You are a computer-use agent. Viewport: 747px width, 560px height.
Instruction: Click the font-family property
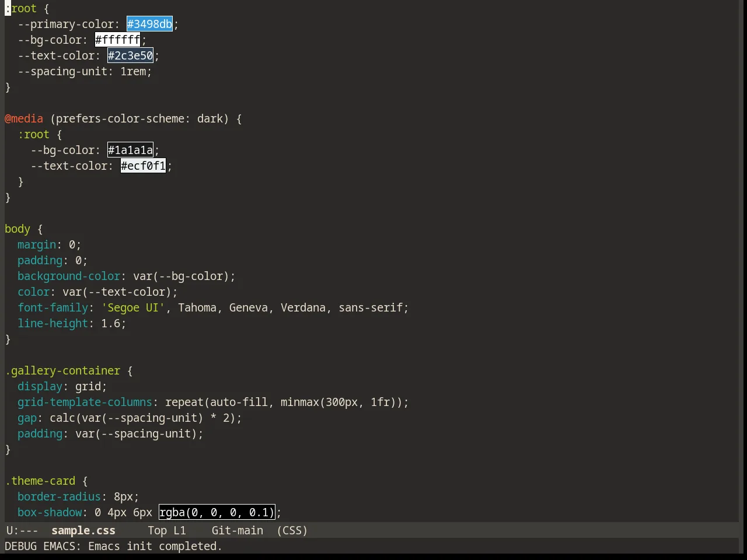tap(53, 307)
